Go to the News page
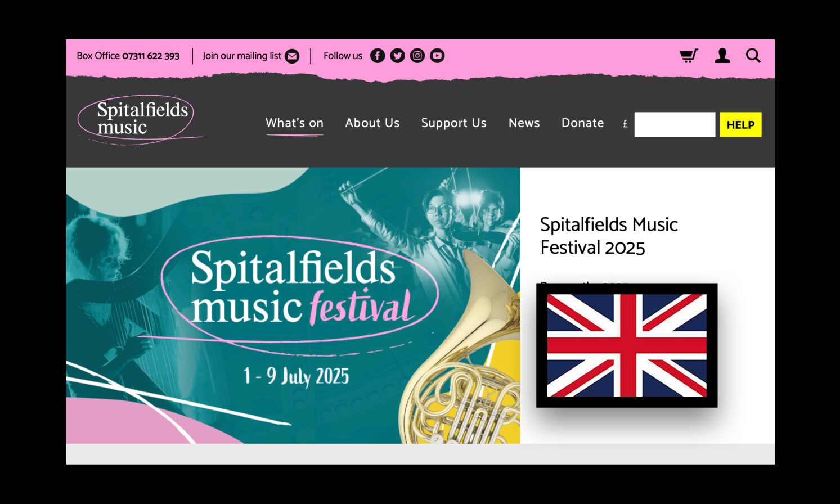The height and width of the screenshot is (504, 840). 524,123
